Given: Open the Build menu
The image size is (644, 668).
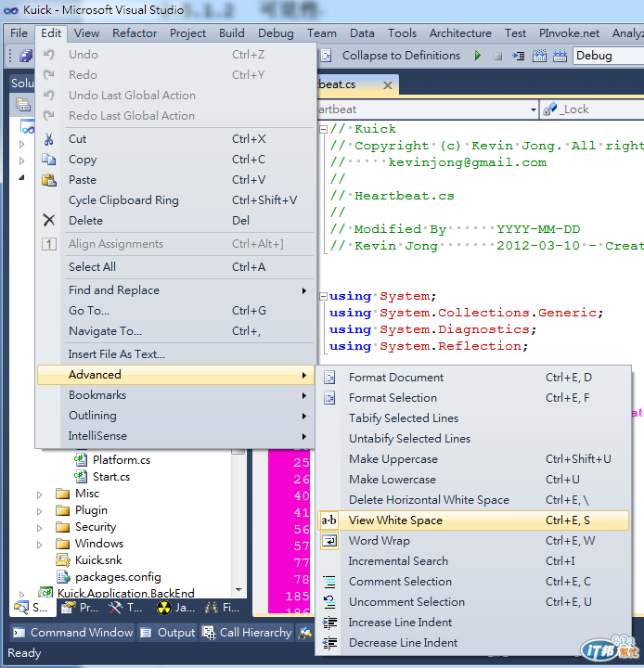Looking at the screenshot, I should 232,33.
